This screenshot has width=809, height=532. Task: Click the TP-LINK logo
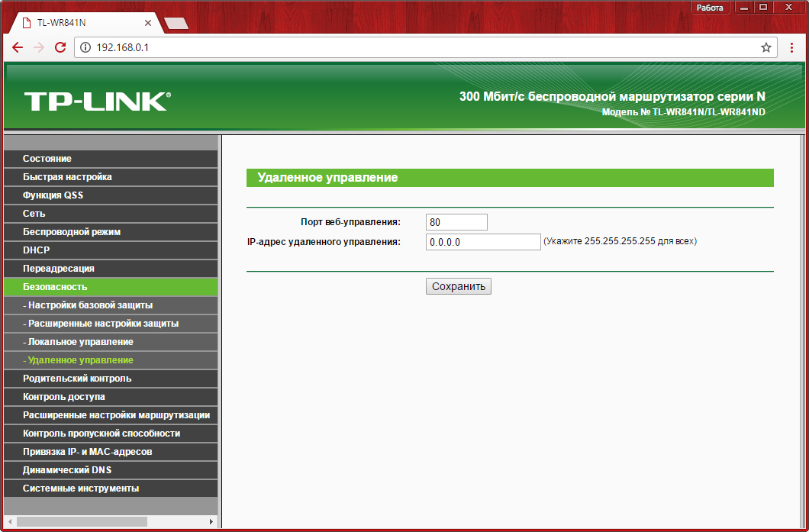(97, 101)
